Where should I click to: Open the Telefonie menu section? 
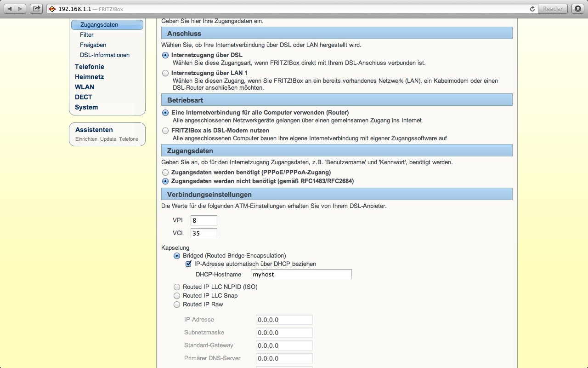90,67
